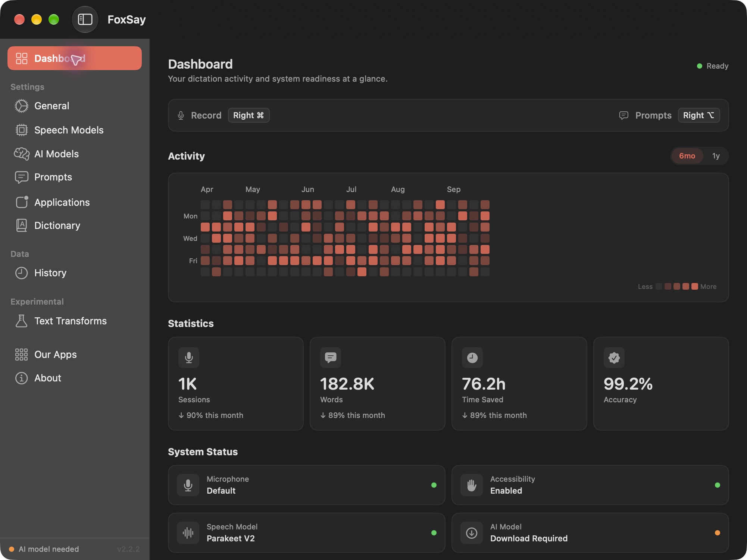Click the '76.2h' Time Saved value
Screen dimensions: 747x560
tap(484, 384)
